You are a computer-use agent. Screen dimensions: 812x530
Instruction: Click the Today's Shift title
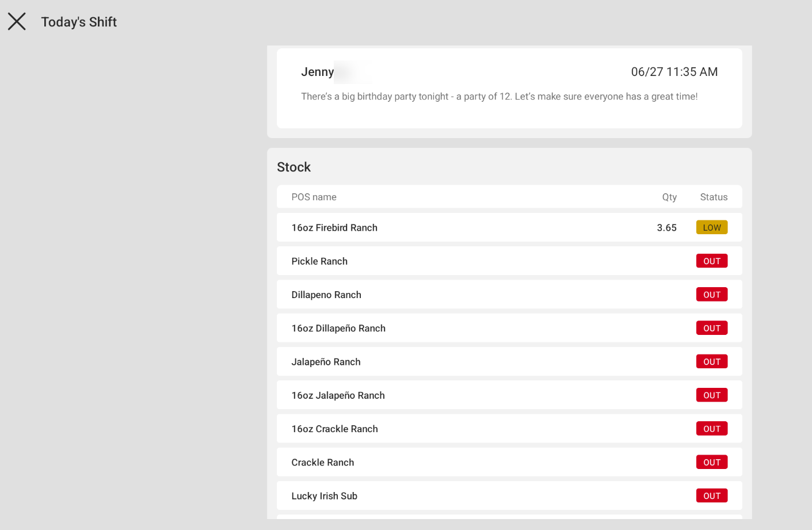tap(79, 22)
